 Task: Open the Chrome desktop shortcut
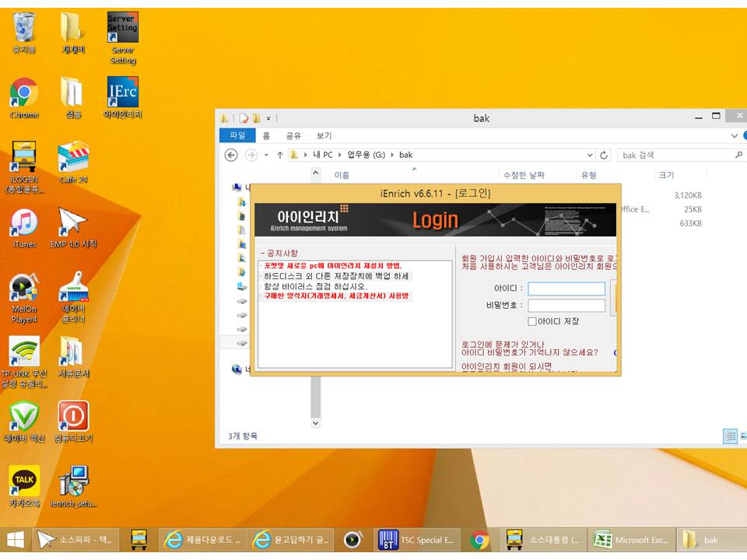[24, 93]
